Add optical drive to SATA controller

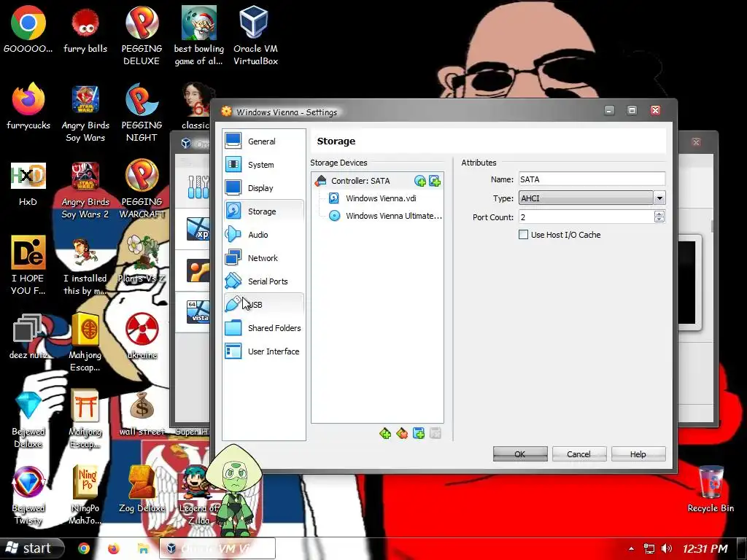[419, 181]
